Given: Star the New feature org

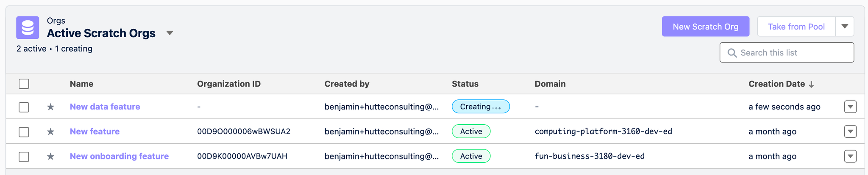Looking at the screenshot, I should click(x=50, y=131).
